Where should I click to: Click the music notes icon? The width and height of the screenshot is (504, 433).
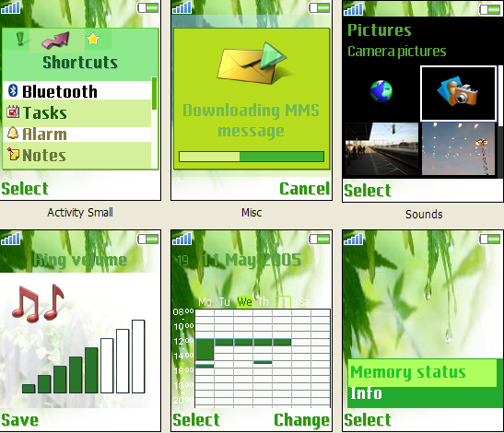pyautogui.click(x=38, y=303)
